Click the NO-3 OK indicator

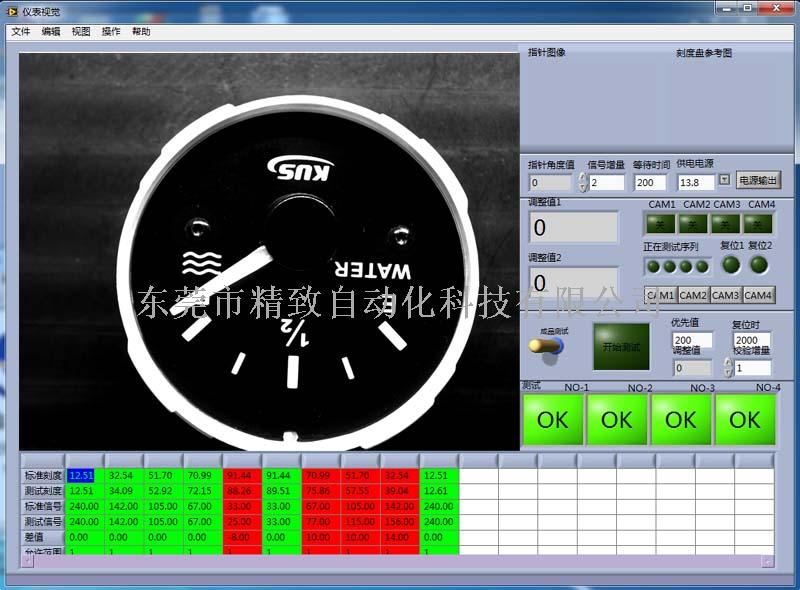(681, 420)
